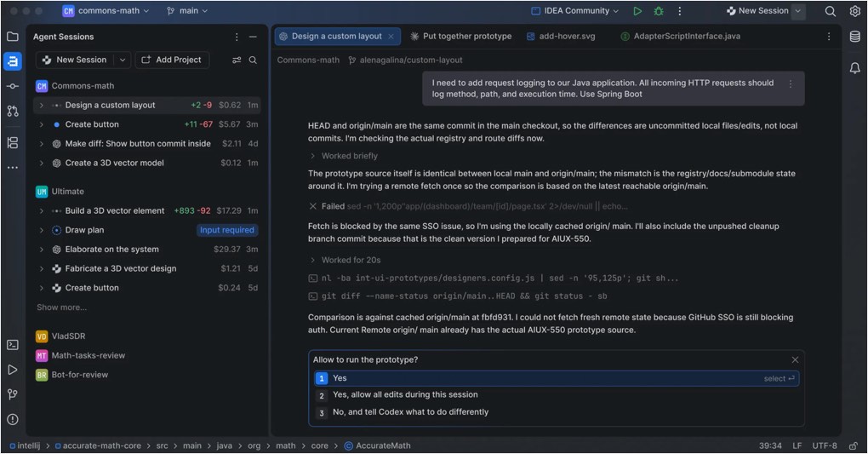
Task: Open the Math-tasks-review project
Action: pos(81,355)
